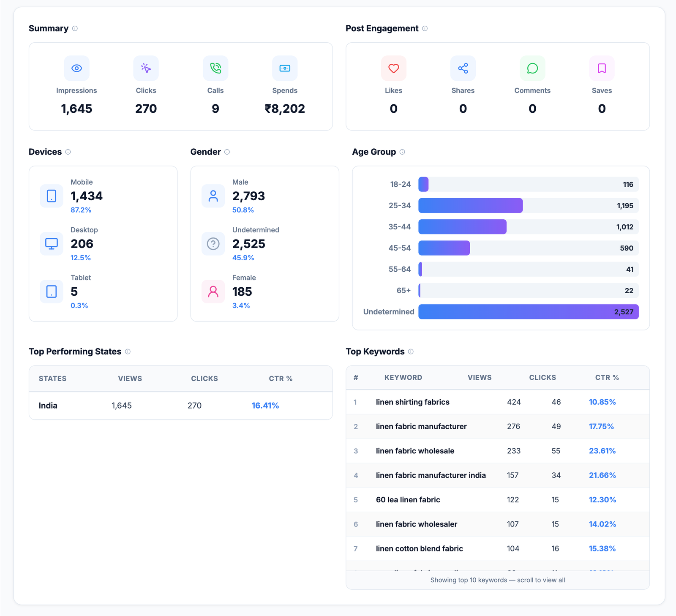Click the Impressions eye icon
Screen dimensions: 676x616
pos(76,68)
